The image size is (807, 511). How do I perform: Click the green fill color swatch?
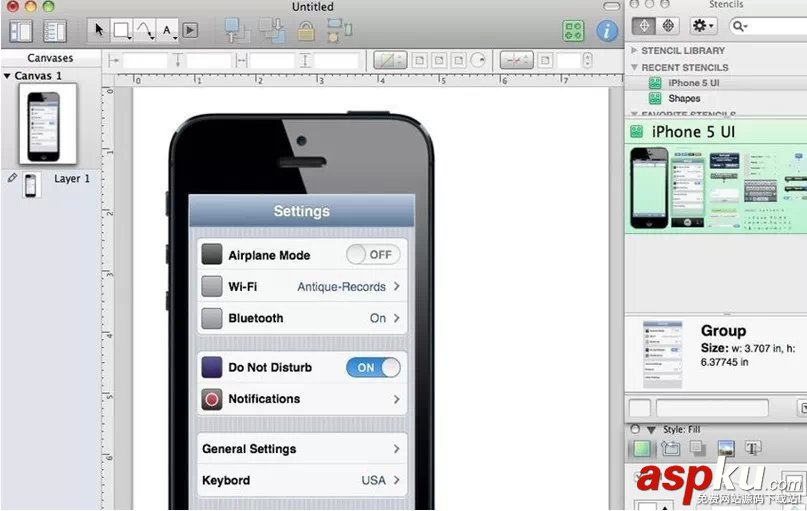pos(642,448)
